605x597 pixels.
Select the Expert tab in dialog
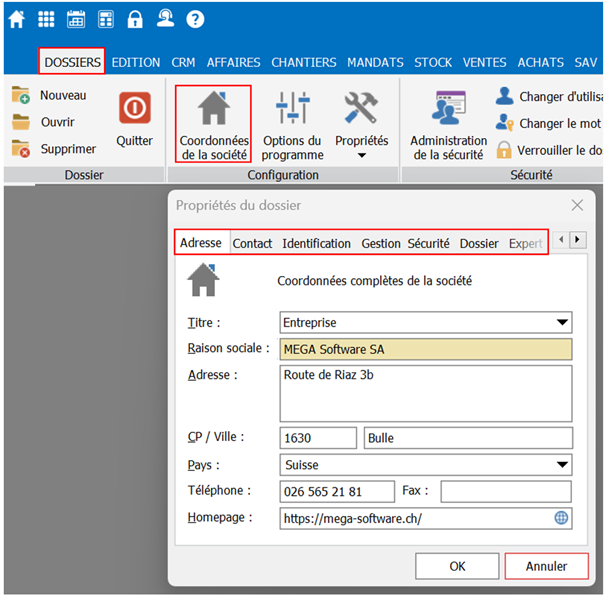pos(526,244)
